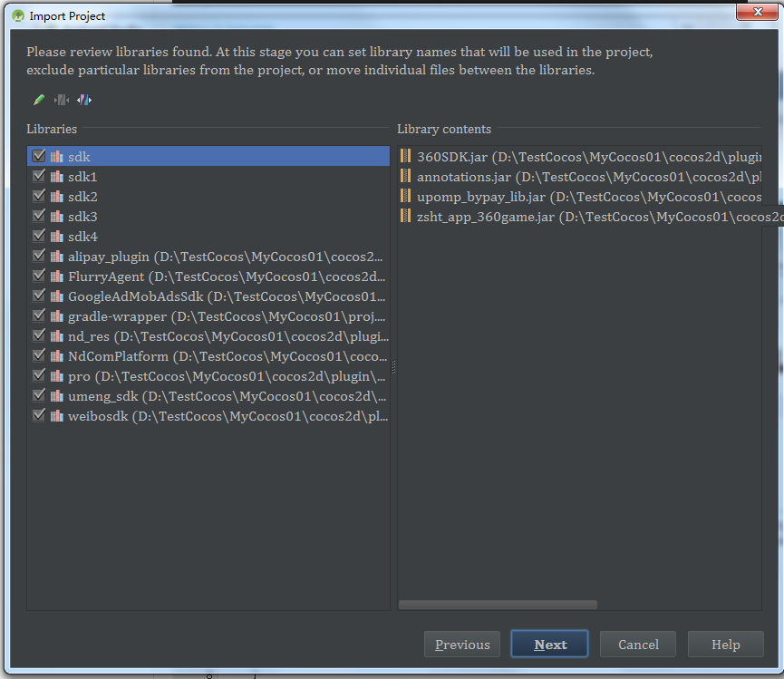This screenshot has width=784, height=679.
Task: Click the Next button
Action: (549, 644)
